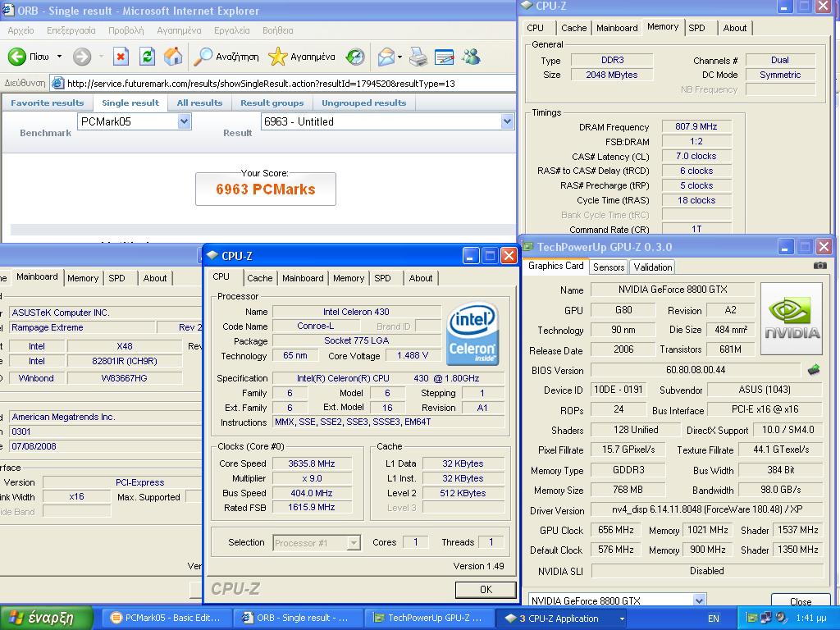Screen dimensions: 840x630
Task: Switch to ORB Single result taskbar button
Action: [x=298, y=618]
